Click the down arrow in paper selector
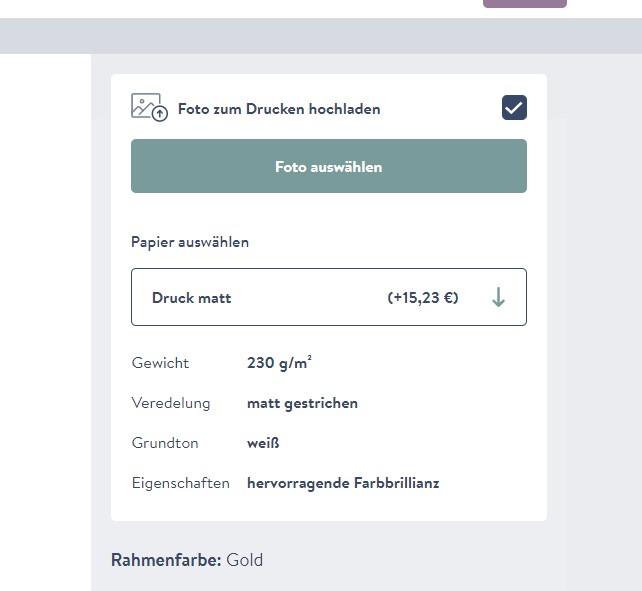Viewport: 642px width, 591px height. pyautogui.click(x=499, y=297)
